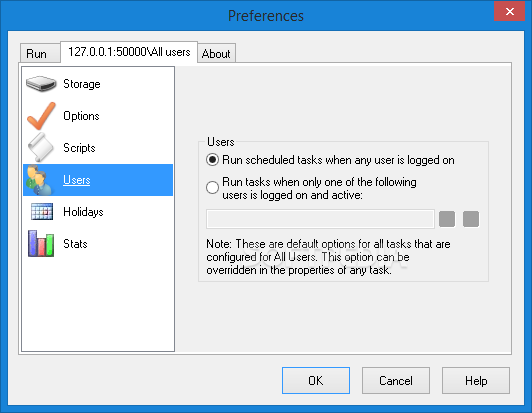Click the Cancel button
The image size is (532, 413).
click(x=396, y=380)
